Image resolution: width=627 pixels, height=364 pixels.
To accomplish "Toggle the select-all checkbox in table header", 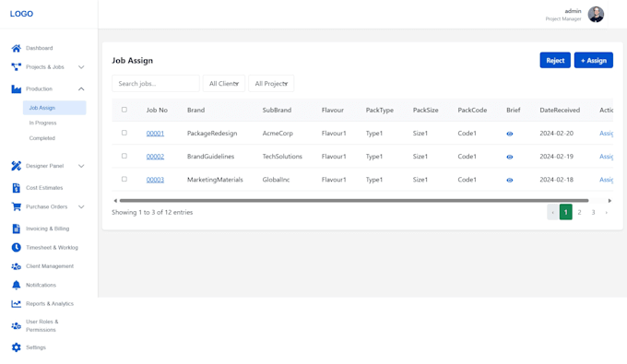I will 124,110.
